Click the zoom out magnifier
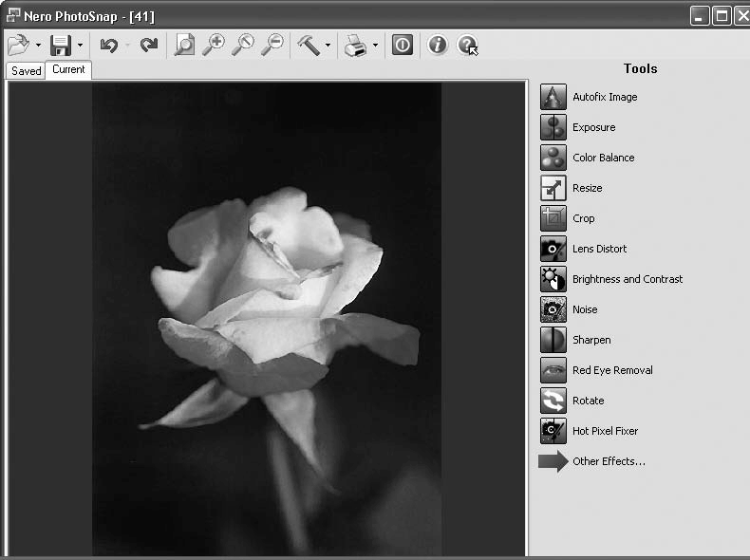Image resolution: width=750 pixels, height=560 pixels. 272,45
